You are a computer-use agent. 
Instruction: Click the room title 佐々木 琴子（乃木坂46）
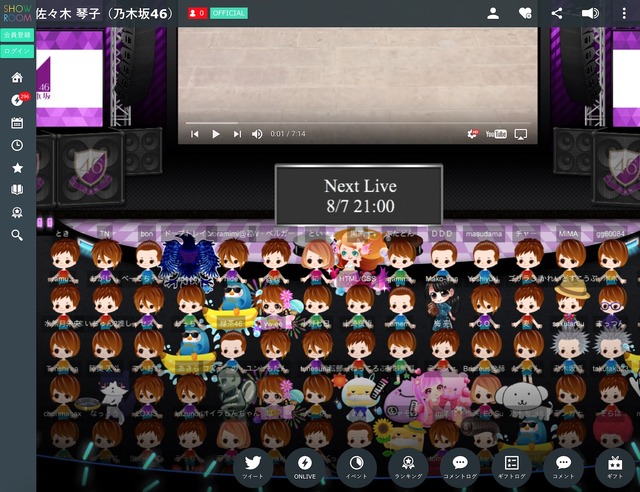[x=104, y=13]
